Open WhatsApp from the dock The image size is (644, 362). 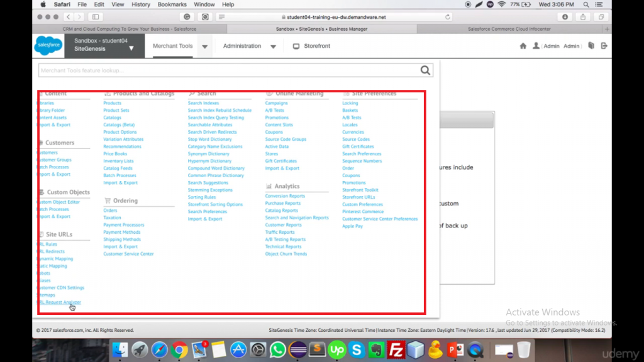pyautogui.click(x=277, y=350)
